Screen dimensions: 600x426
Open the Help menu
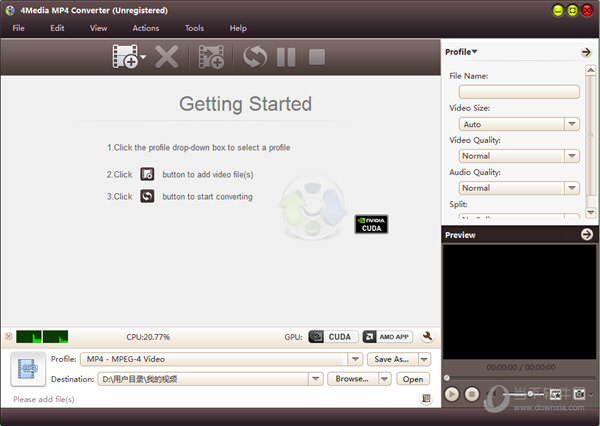(x=238, y=28)
